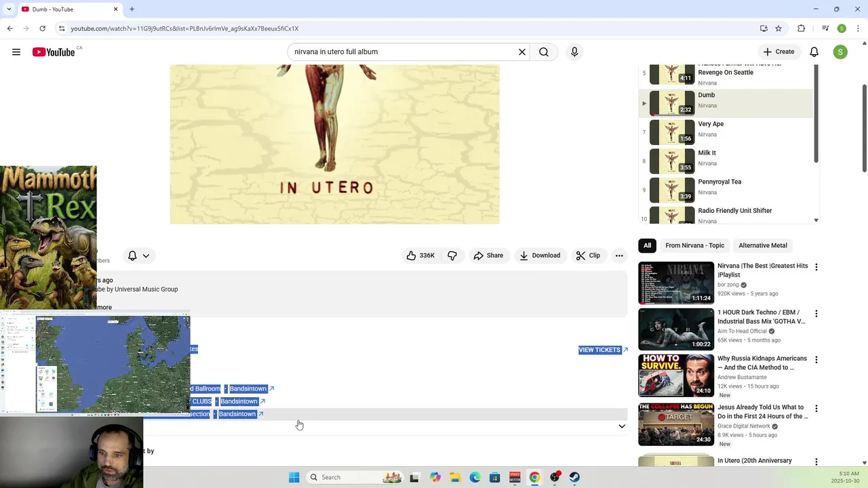Open the VIEW TICKETS link
Image resolution: width=868 pixels, height=488 pixels.
pyautogui.click(x=603, y=350)
